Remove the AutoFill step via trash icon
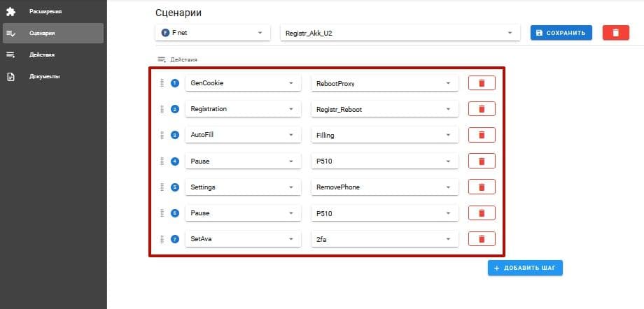Viewport: 644px width, 309px height. [481, 135]
